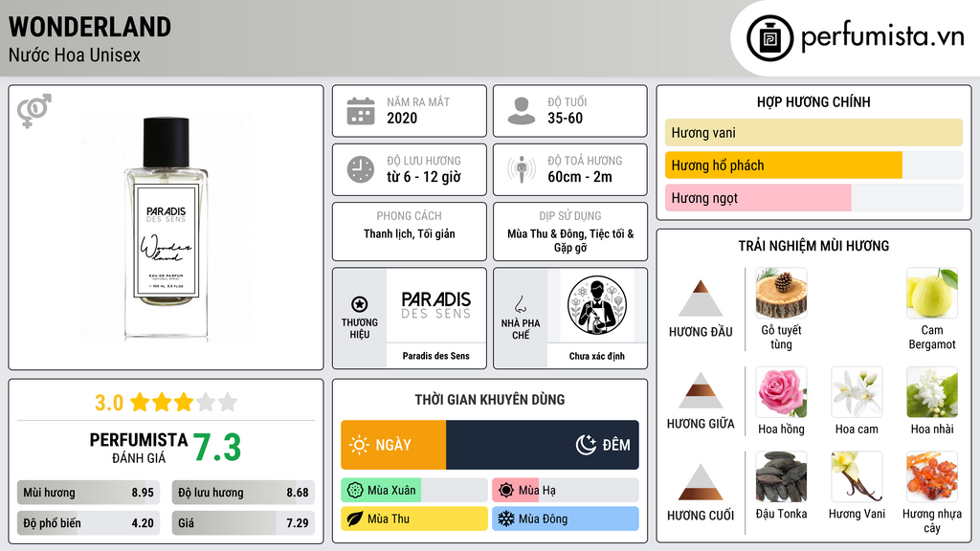
Task: Click the release year 2020
Action: [402, 118]
